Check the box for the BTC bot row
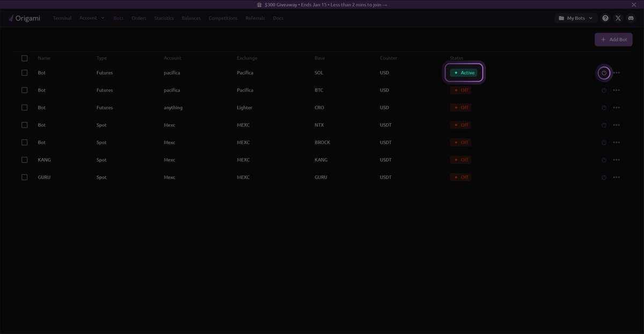644x334 pixels. (24, 90)
